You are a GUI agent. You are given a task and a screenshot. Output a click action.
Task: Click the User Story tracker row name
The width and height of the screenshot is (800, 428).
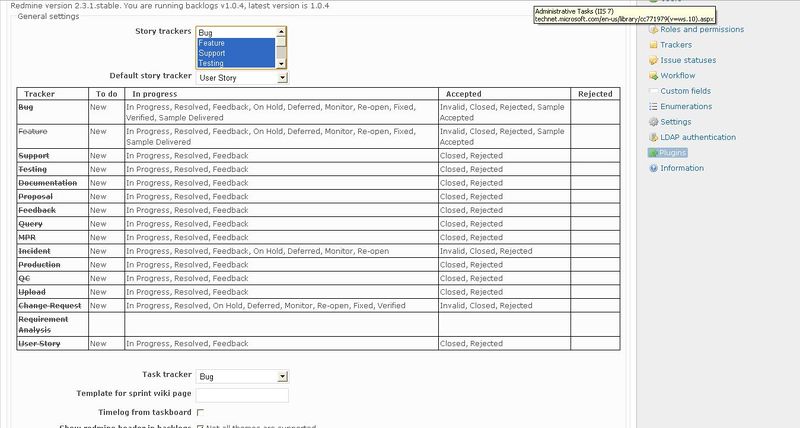tap(39, 343)
